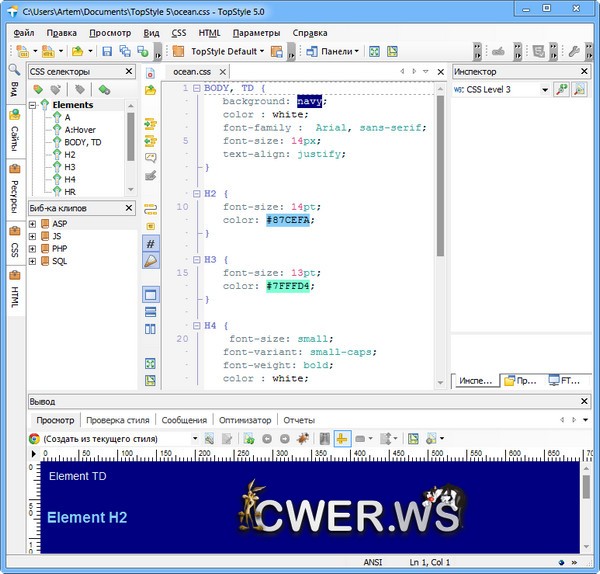Click the wrench settings icon in main toolbar
600x574 pixels.
574,51
